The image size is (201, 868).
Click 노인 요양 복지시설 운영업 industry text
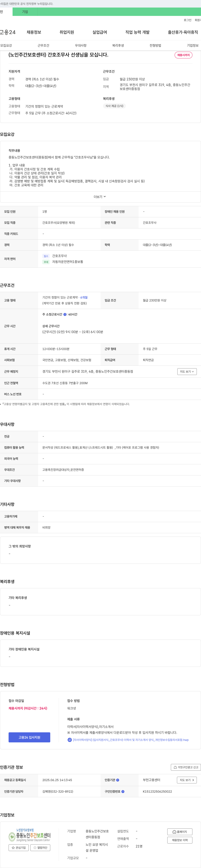point(97,847)
